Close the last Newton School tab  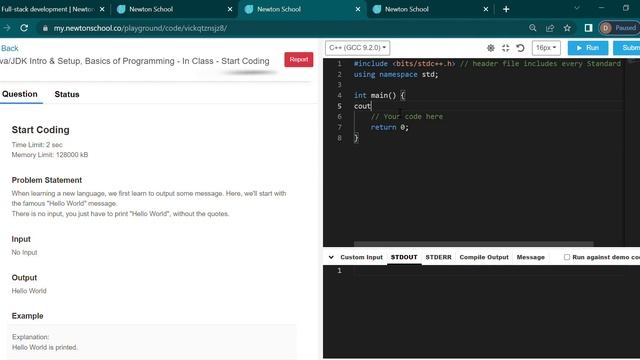[x=486, y=9]
